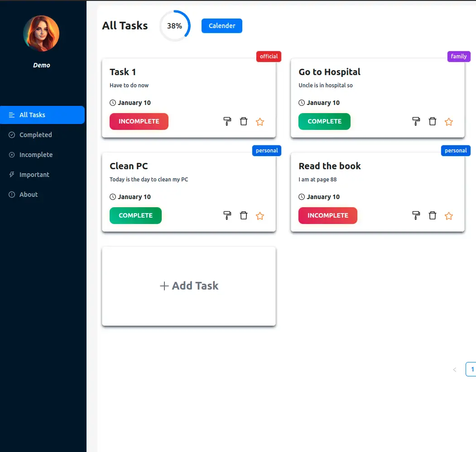The width and height of the screenshot is (476, 452).
Task: Click clock icon on Go to Hospital card
Action: tap(302, 103)
